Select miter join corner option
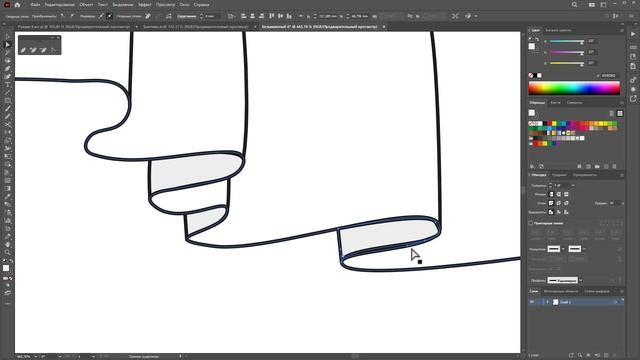The image size is (640, 360). [x=551, y=203]
